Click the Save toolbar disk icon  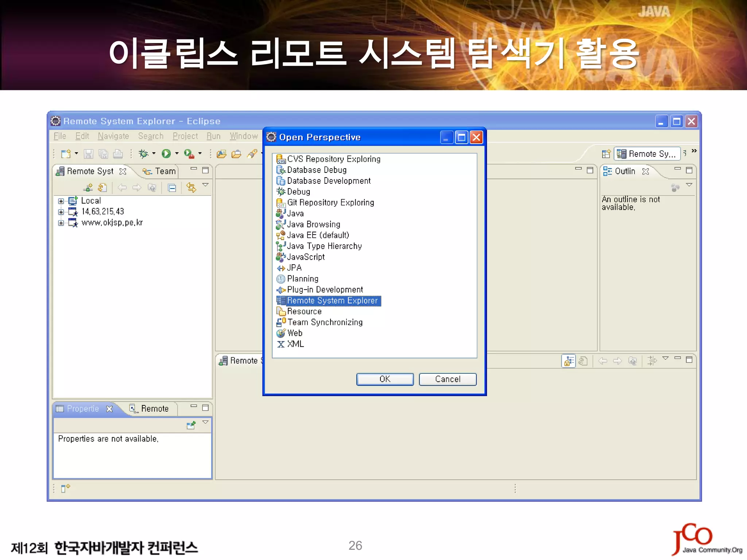pos(88,154)
